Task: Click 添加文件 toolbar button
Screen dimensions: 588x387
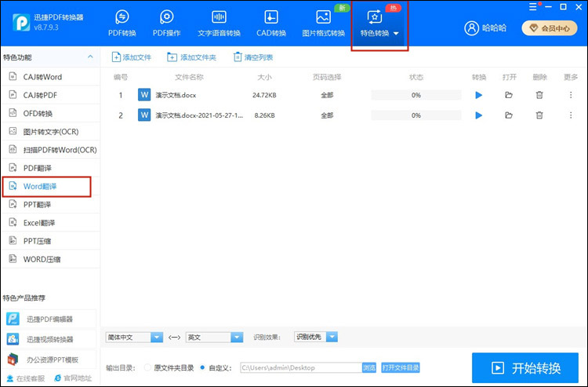Action: coord(131,57)
